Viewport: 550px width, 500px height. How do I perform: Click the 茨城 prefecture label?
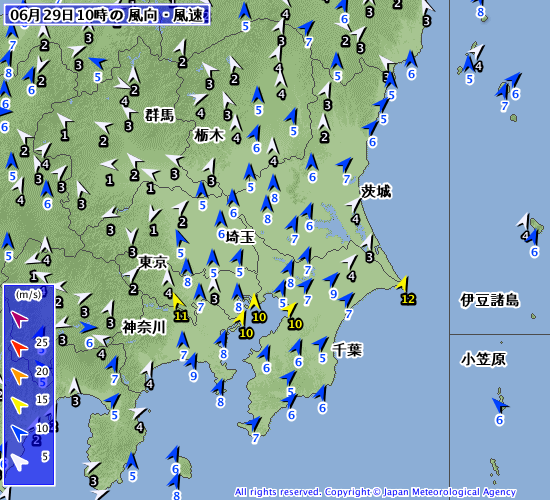376,192
